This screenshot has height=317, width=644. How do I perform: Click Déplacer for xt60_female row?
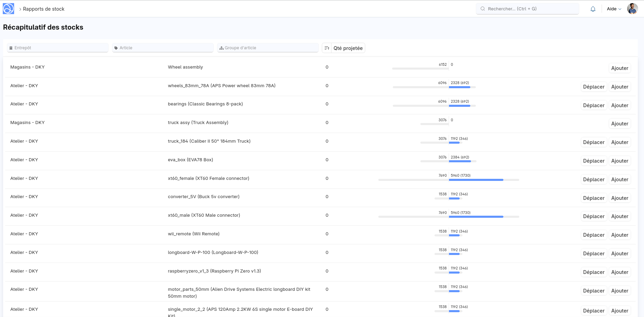point(594,180)
